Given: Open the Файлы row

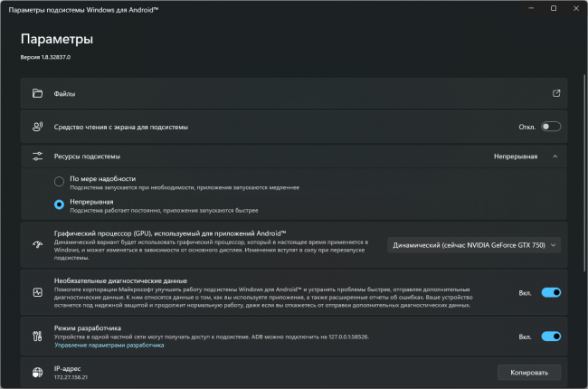Looking at the screenshot, I should [x=294, y=93].
